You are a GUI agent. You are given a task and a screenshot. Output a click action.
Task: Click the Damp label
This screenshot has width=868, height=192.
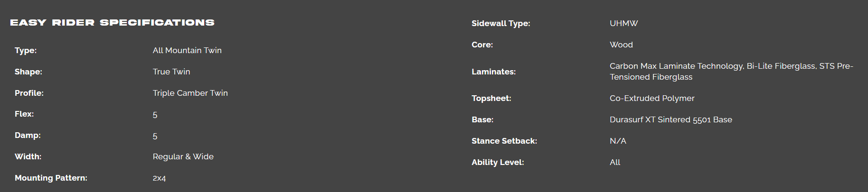pos(28,135)
